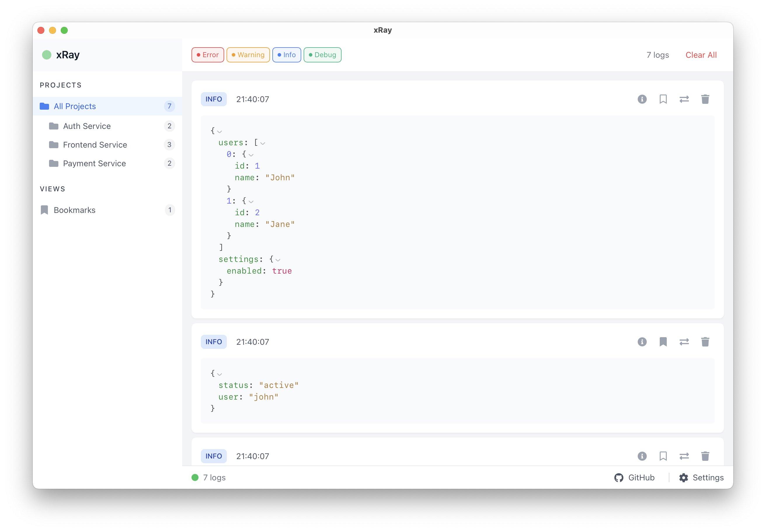
Task: Click the name "Jane" value
Action: tap(280, 224)
